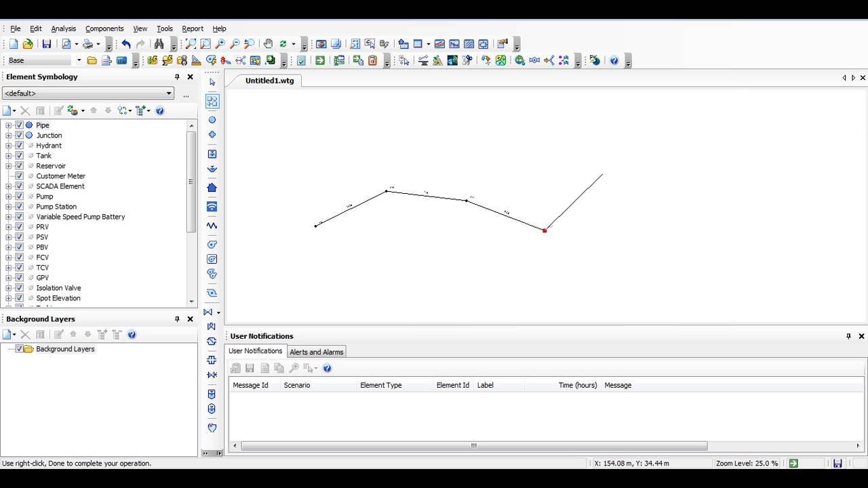Expand the Pipe tree node
This screenshot has height=488, width=868.
[x=8, y=125]
